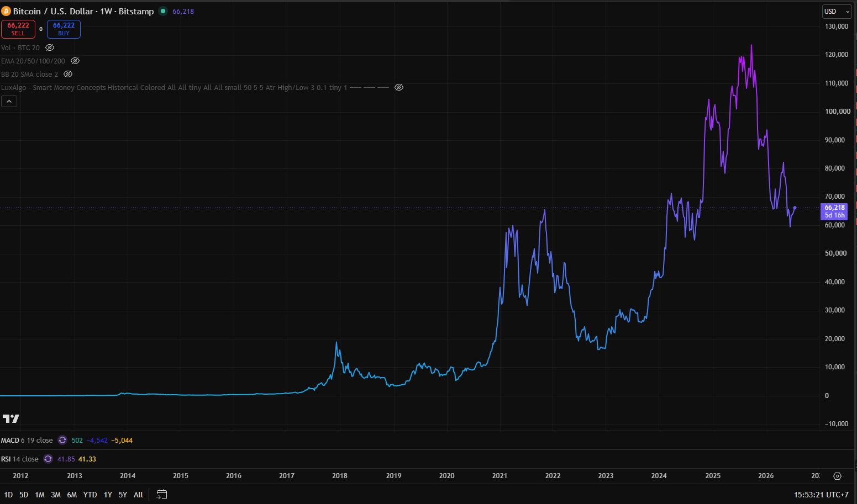
Task: Click the MACD value -5,044
Action: pyautogui.click(x=122, y=440)
